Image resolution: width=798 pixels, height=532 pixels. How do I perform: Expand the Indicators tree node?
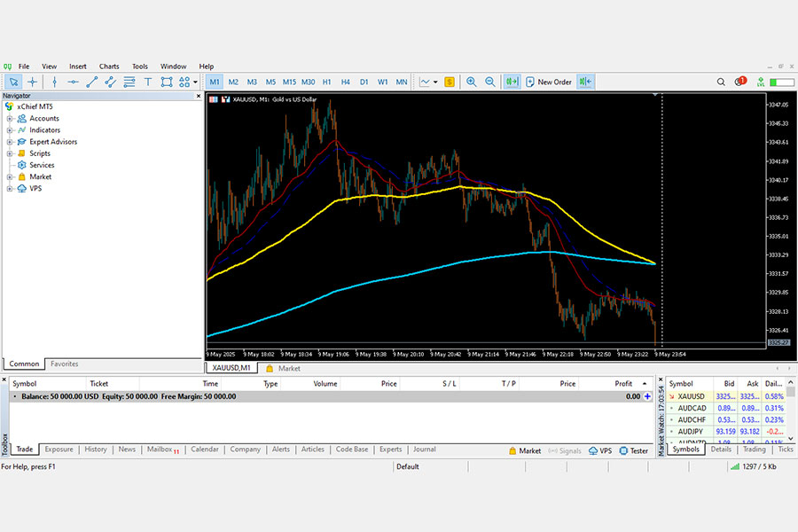tap(9, 130)
